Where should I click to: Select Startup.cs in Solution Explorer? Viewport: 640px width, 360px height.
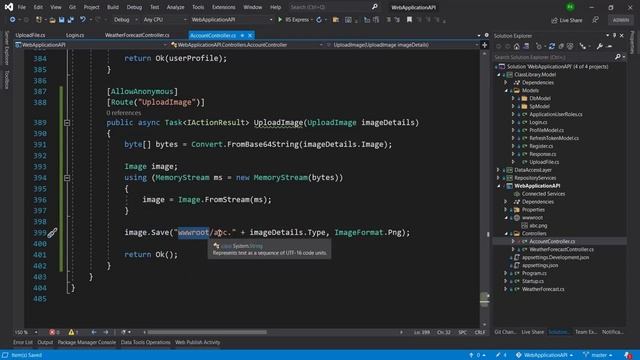pos(533,281)
